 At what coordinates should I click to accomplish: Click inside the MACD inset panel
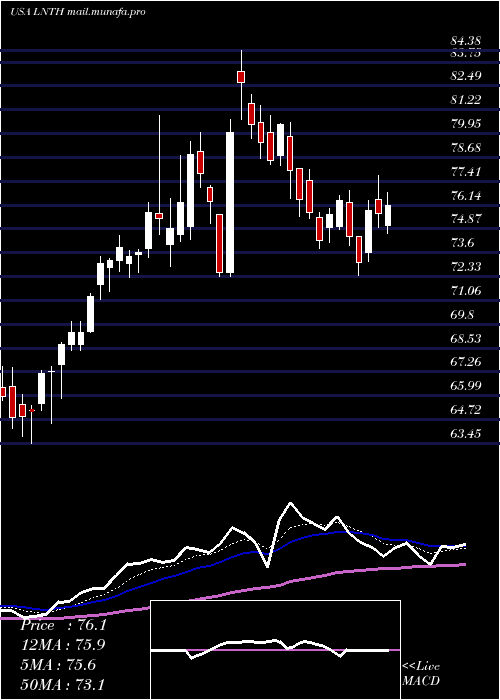275,650
